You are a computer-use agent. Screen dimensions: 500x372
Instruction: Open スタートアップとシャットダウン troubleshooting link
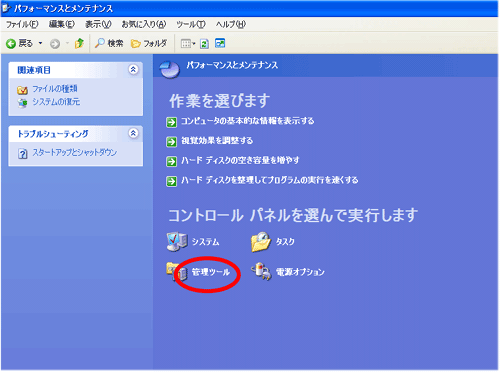pos(75,153)
